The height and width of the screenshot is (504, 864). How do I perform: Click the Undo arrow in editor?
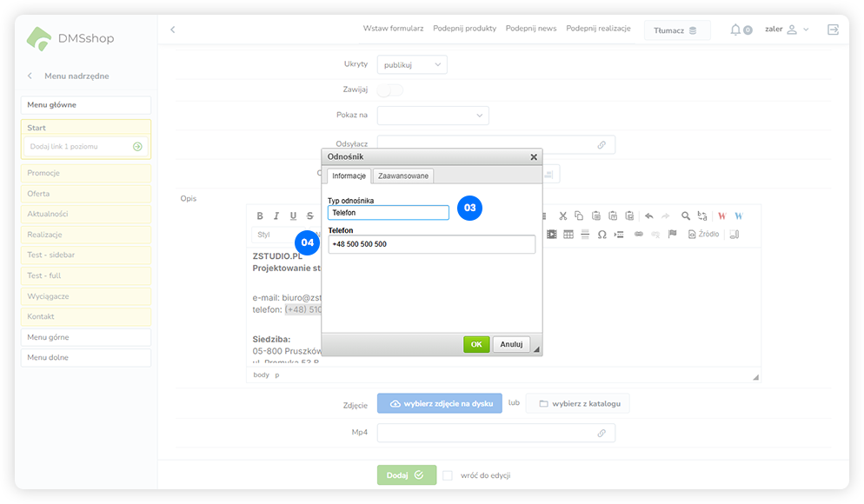coord(648,216)
